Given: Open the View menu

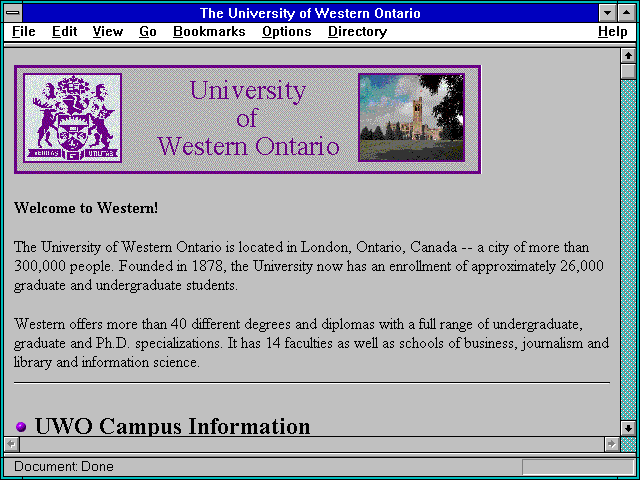Looking at the screenshot, I should [x=107, y=32].
